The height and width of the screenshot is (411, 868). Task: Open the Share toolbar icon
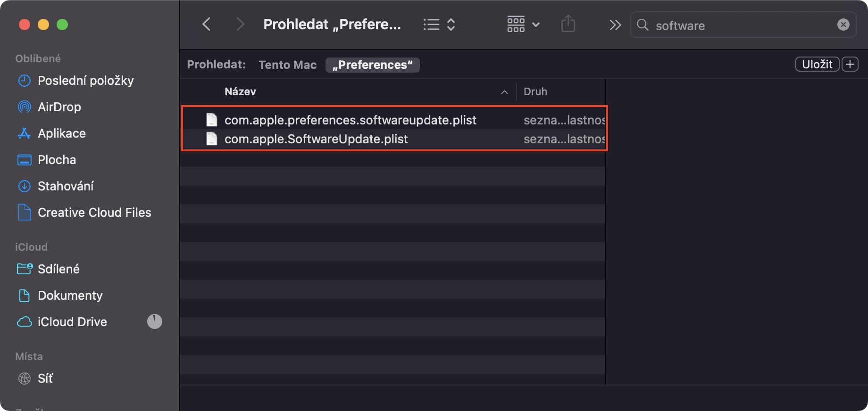click(x=568, y=24)
